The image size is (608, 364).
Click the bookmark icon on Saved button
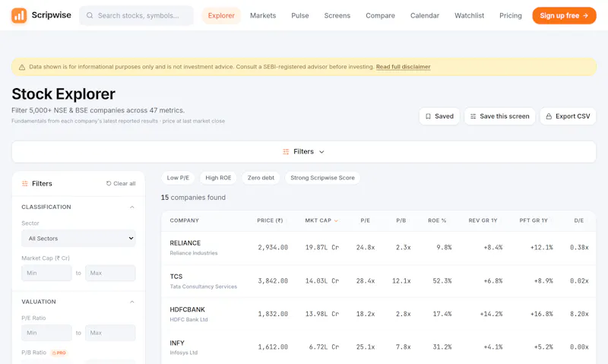click(x=428, y=116)
